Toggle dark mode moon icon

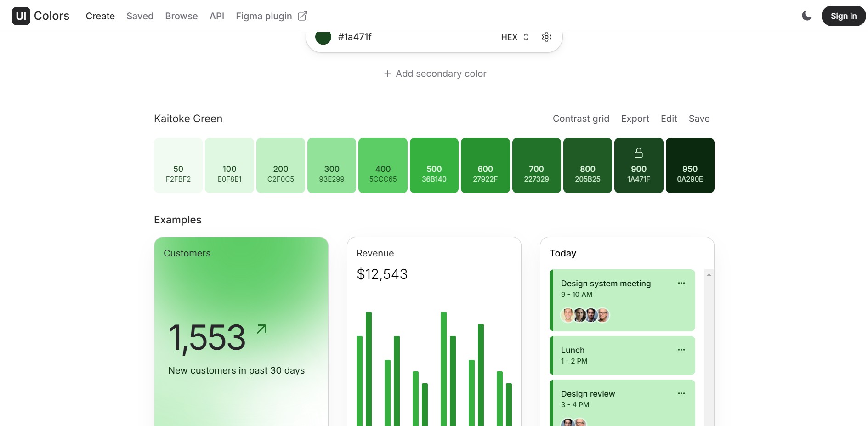tap(806, 16)
